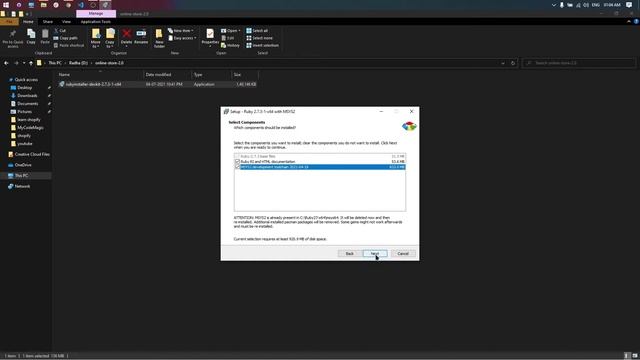Viewport: 640px width, 360px height.
Task: Click Copy path in the ribbon
Action: (65, 38)
